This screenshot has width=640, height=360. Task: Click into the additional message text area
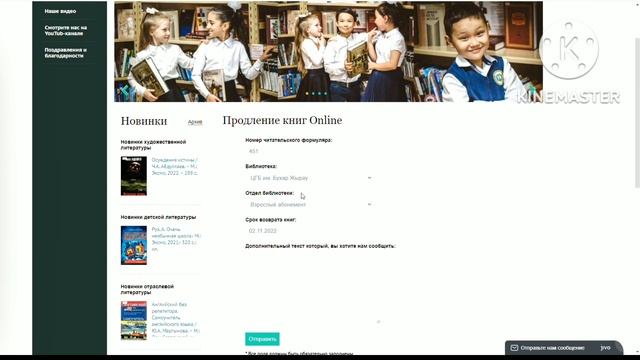313,289
